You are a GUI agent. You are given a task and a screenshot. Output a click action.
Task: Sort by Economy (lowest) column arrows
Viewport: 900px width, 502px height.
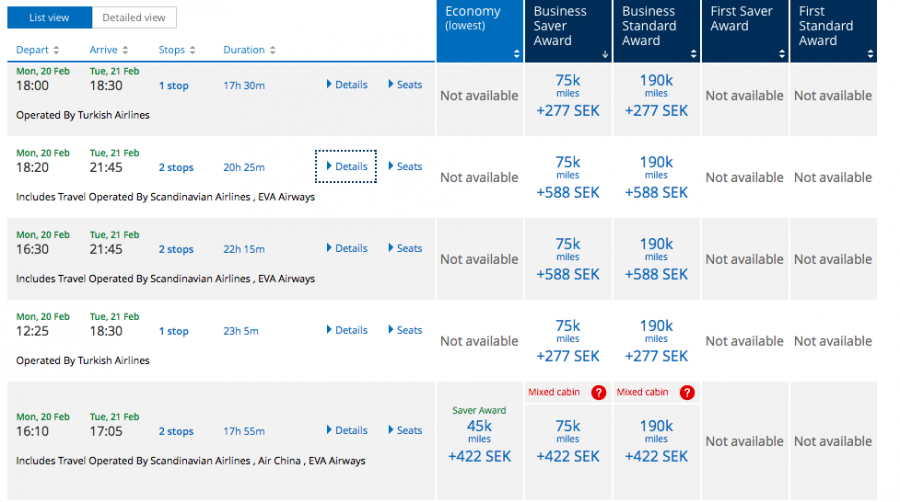517,54
